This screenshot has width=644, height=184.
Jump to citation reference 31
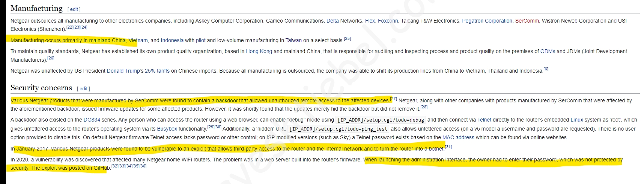click(x=448, y=147)
